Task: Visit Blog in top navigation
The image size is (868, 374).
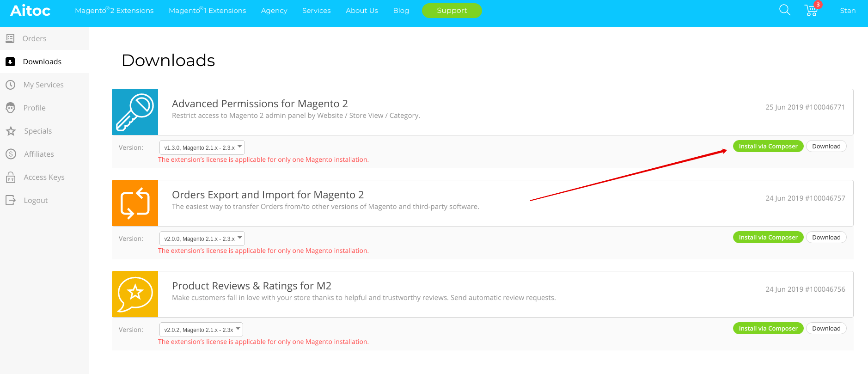Action: [x=401, y=10]
